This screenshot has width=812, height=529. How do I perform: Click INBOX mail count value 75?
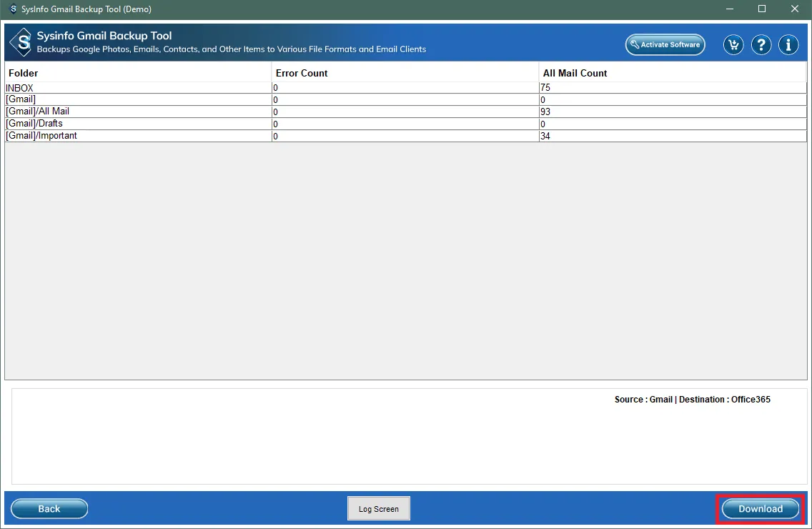(545, 87)
